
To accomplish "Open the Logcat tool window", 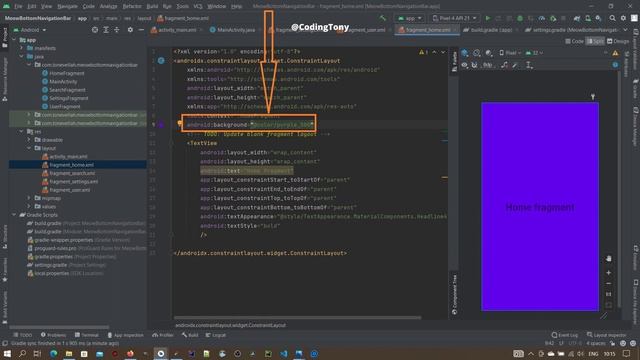I will 216,335.
